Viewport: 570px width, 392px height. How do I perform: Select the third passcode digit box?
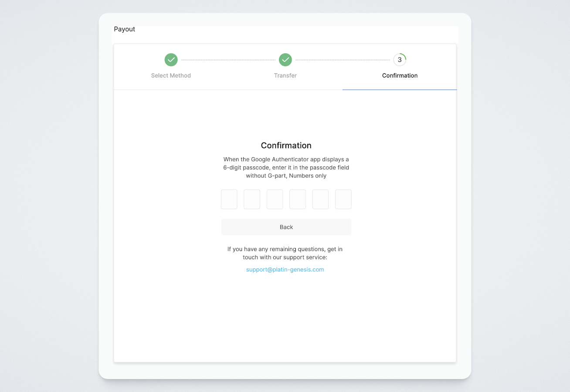point(275,199)
